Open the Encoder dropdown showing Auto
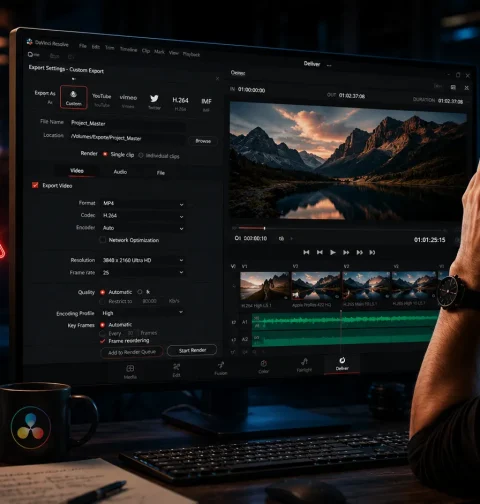 [143, 228]
